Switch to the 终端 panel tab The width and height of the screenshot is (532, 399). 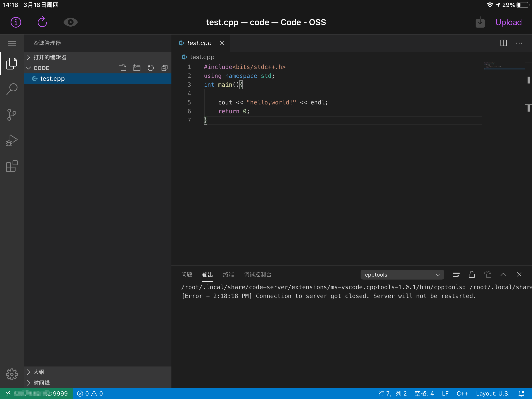228,274
